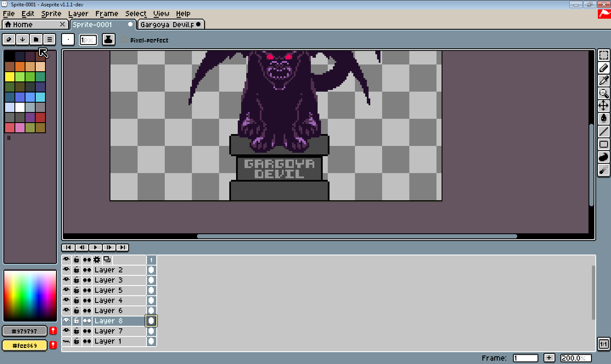The image size is (611, 364).
Task: Go to the last frame
Action: coord(123,247)
